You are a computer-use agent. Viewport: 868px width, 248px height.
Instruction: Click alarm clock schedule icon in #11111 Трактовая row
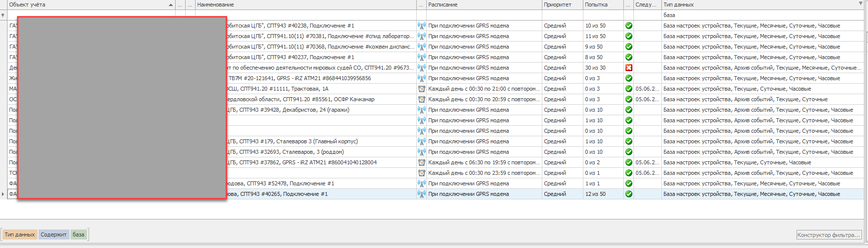[421, 89]
